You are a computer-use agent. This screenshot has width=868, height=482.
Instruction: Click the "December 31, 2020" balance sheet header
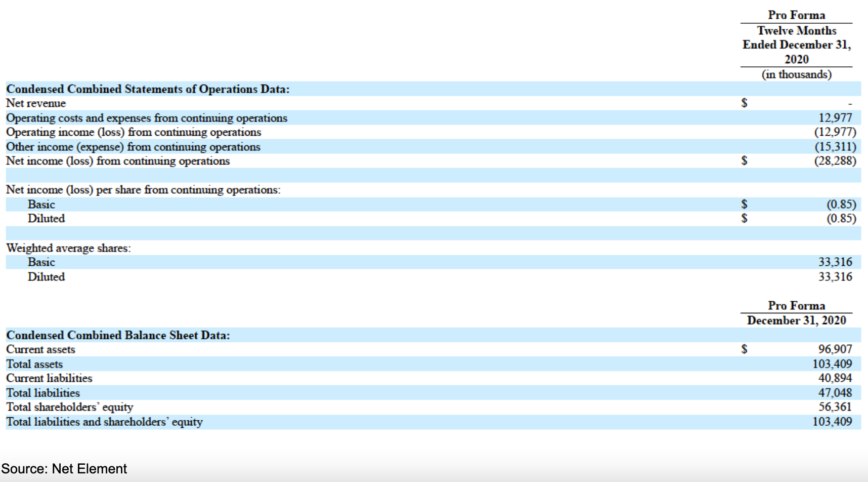[796, 320]
